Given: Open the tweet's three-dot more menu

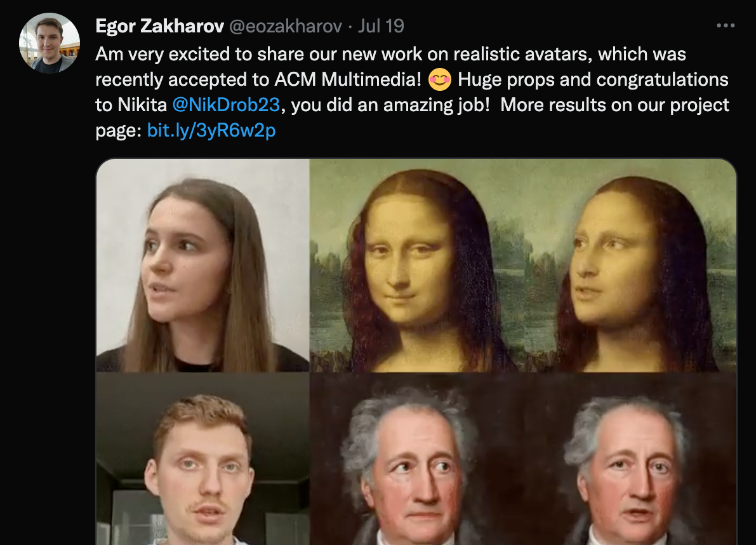Looking at the screenshot, I should click(725, 25).
